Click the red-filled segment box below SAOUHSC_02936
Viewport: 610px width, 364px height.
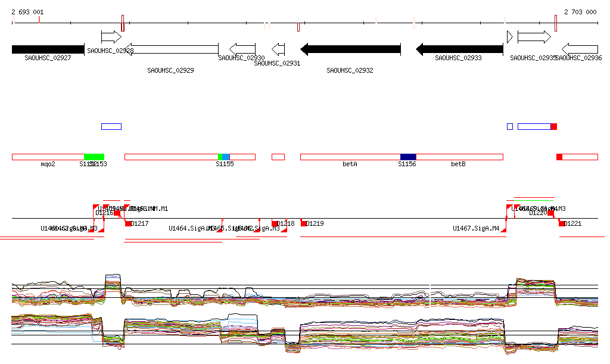tap(559, 157)
